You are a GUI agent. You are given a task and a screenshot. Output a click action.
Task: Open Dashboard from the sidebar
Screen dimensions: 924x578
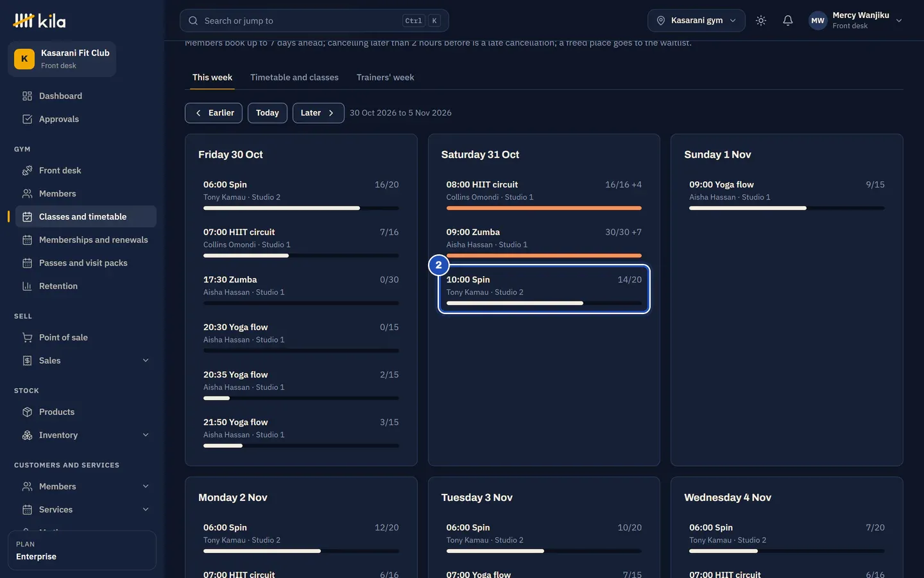pyautogui.click(x=85, y=96)
